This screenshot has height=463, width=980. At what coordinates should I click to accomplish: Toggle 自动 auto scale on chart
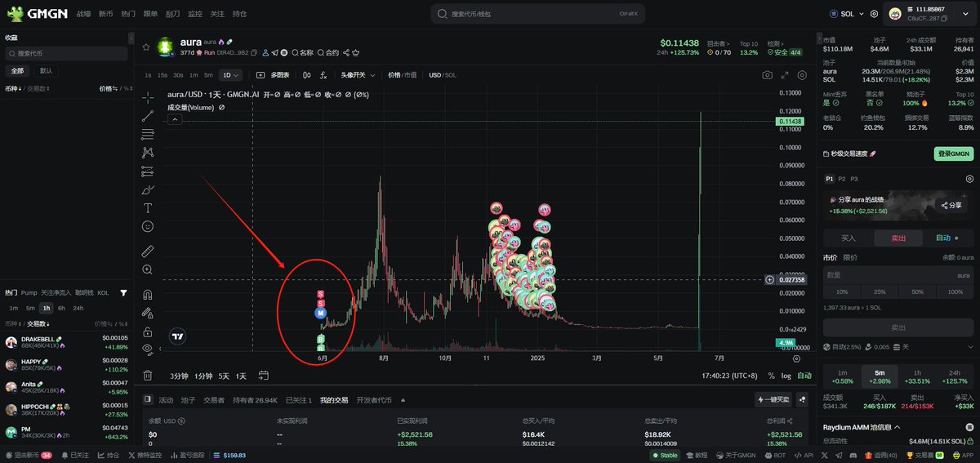804,376
